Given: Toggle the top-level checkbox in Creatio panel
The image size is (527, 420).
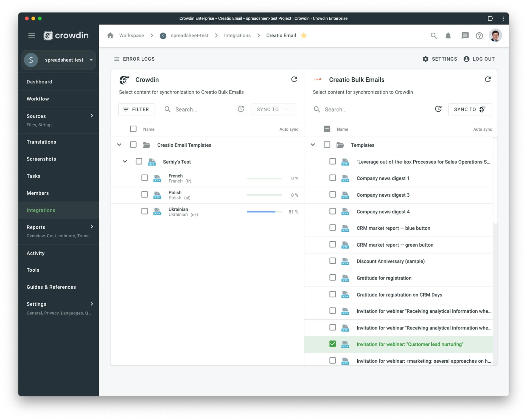Looking at the screenshot, I should click(327, 129).
